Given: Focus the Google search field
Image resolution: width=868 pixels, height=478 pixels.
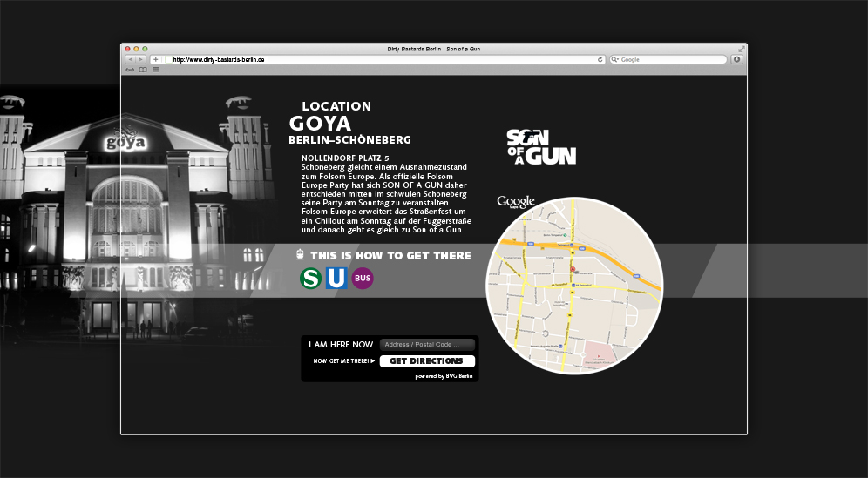Looking at the screenshot, I should [x=668, y=59].
